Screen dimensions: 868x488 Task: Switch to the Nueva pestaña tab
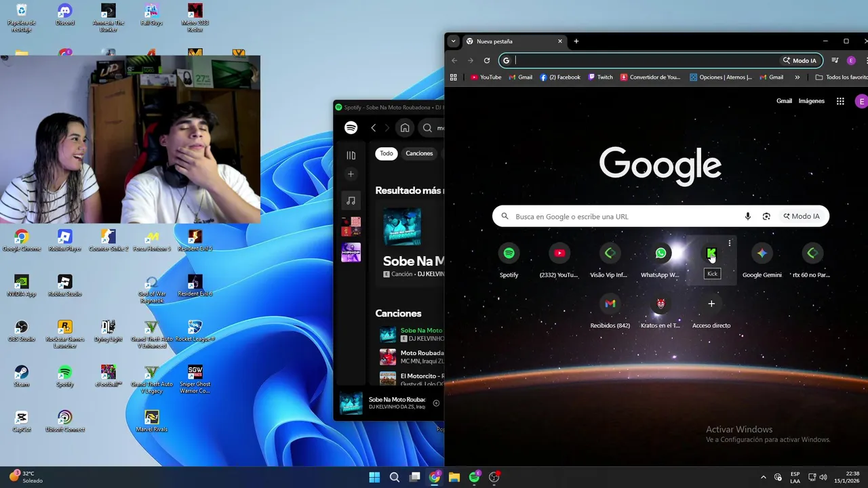pyautogui.click(x=514, y=41)
